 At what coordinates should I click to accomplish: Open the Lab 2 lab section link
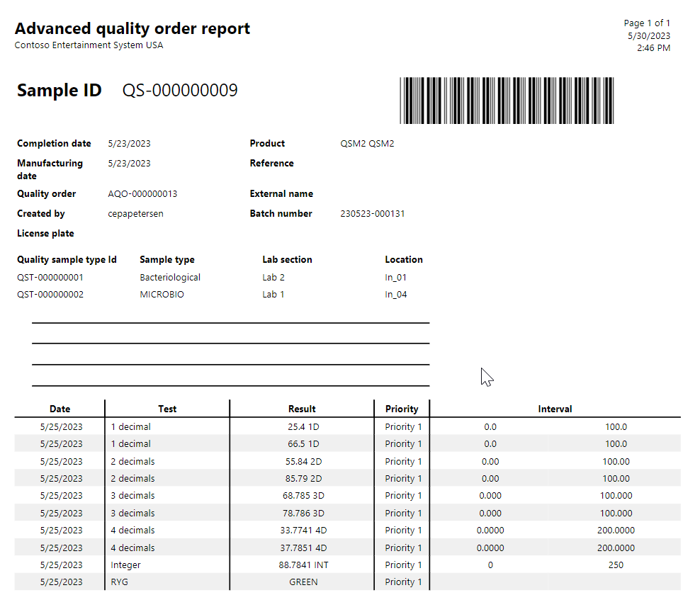coord(273,277)
